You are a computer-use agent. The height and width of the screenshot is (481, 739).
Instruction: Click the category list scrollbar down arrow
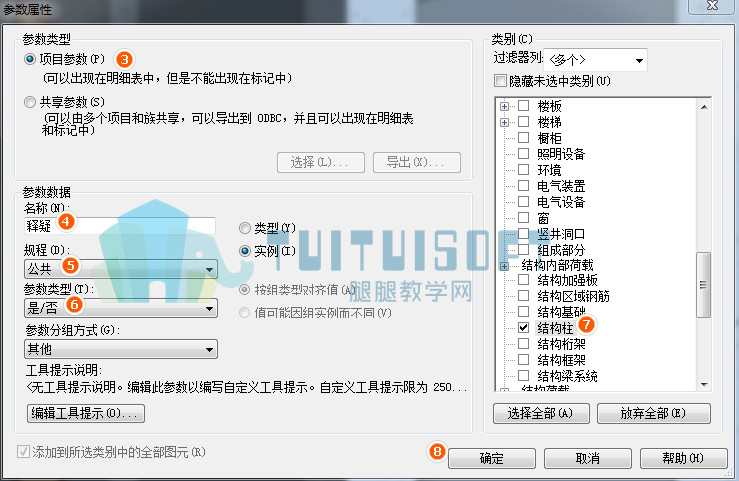click(x=704, y=384)
